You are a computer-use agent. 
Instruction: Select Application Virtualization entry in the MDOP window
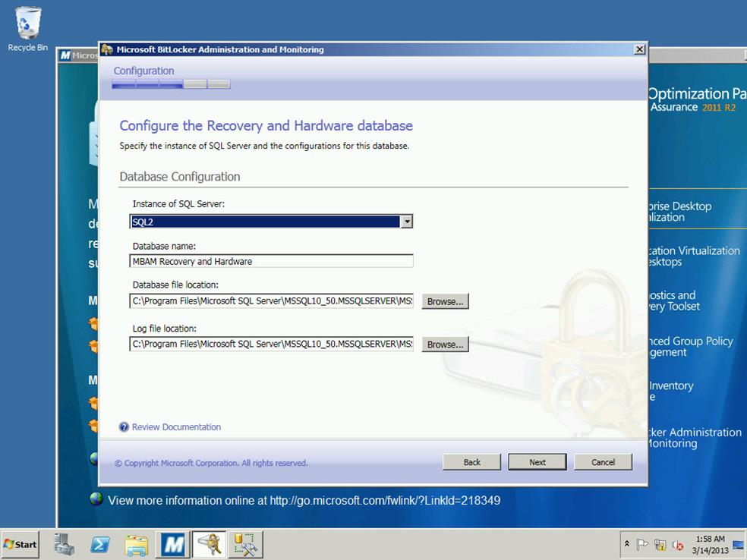pos(694,256)
